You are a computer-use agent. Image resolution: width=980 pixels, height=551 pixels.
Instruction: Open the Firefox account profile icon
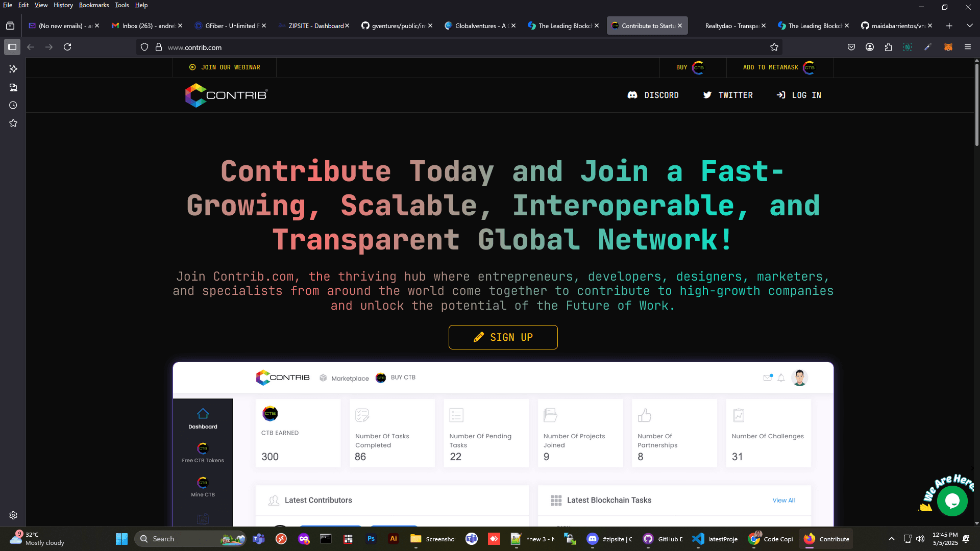click(869, 47)
